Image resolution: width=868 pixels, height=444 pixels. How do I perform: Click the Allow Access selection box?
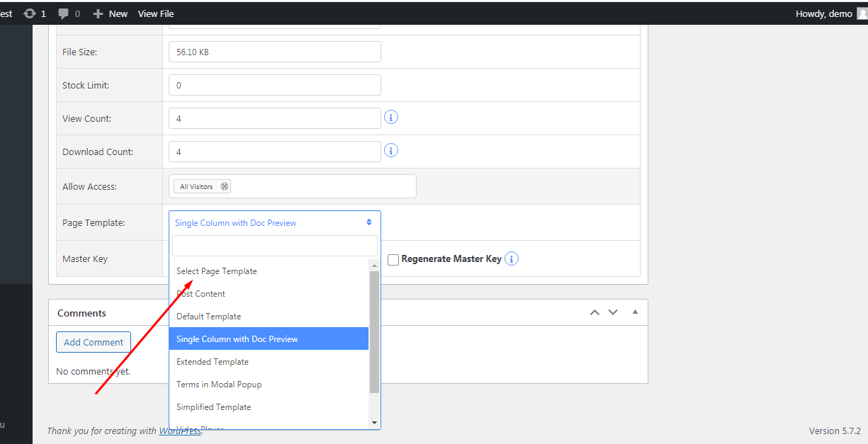293,186
